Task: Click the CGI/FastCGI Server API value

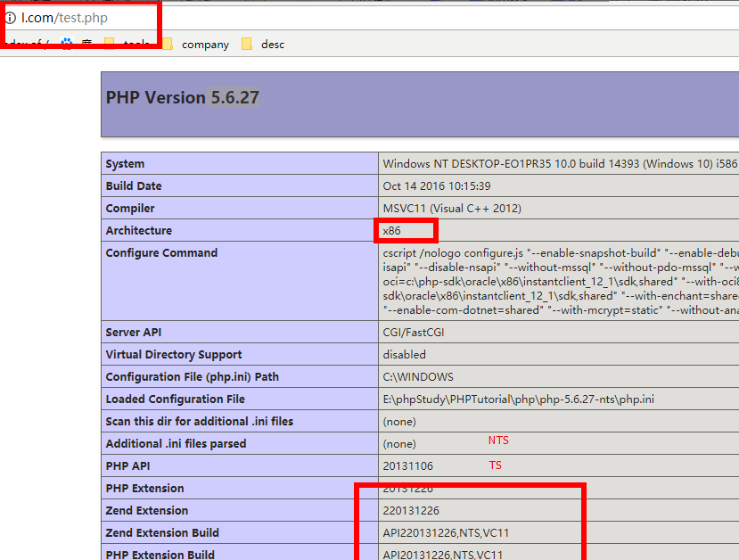Action: [x=414, y=333]
